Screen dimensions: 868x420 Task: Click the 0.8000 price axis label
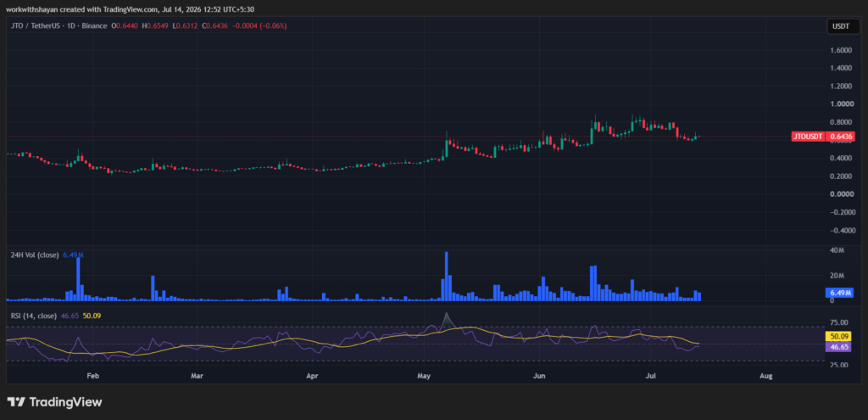[x=840, y=122]
